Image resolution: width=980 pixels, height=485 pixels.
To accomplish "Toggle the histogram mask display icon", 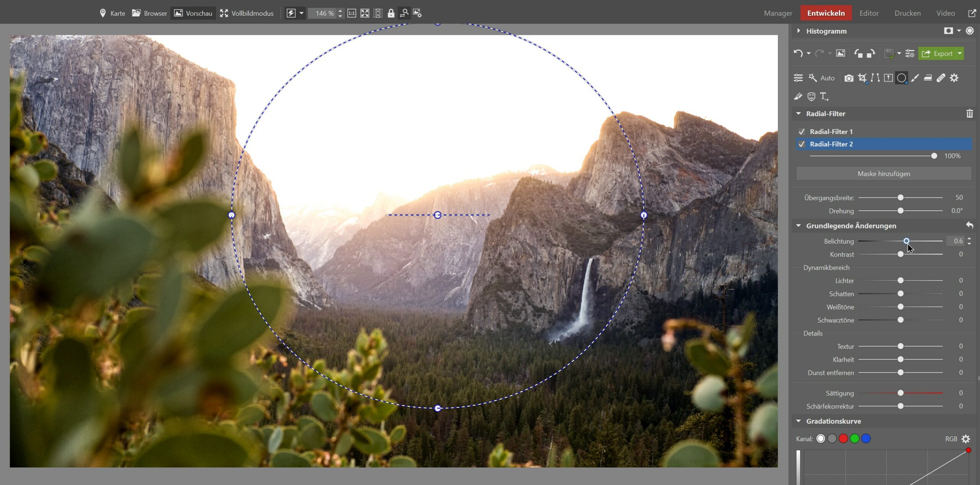I will tap(948, 31).
